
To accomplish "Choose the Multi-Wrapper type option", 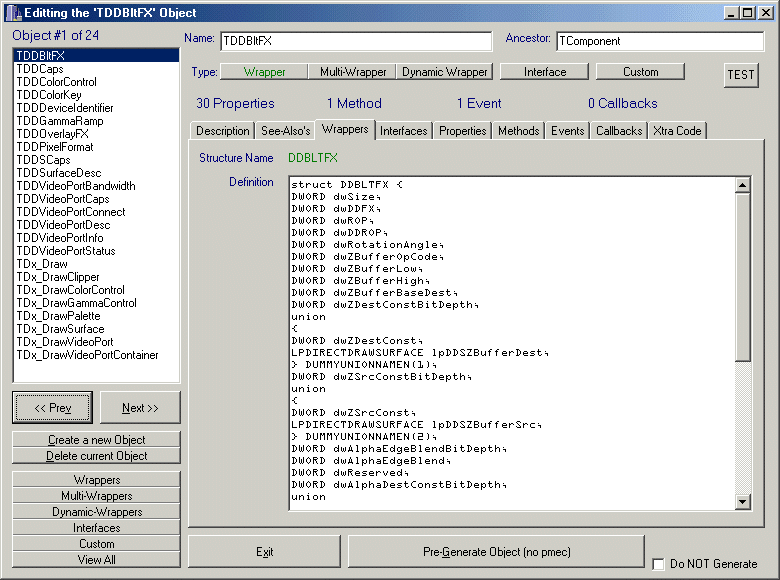I will pyautogui.click(x=352, y=72).
